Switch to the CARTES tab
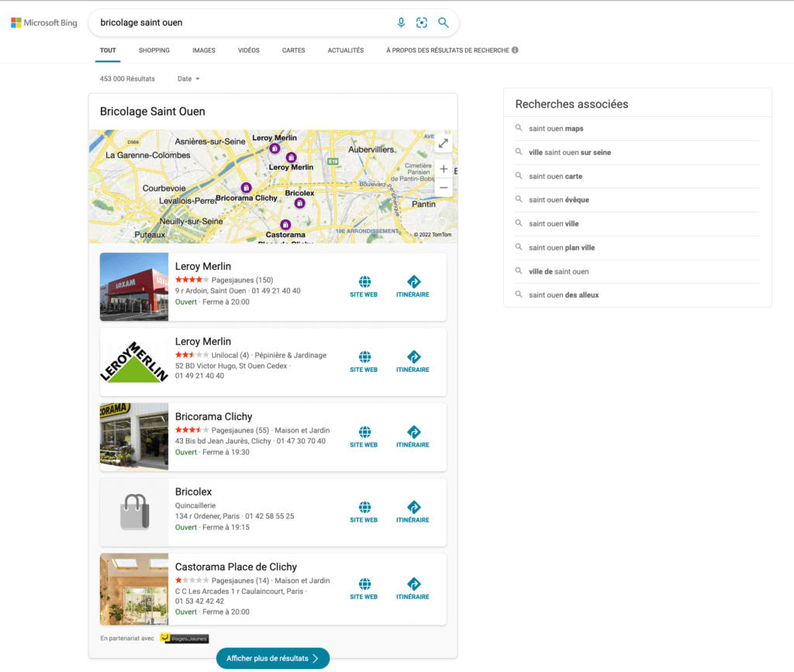 (x=293, y=50)
